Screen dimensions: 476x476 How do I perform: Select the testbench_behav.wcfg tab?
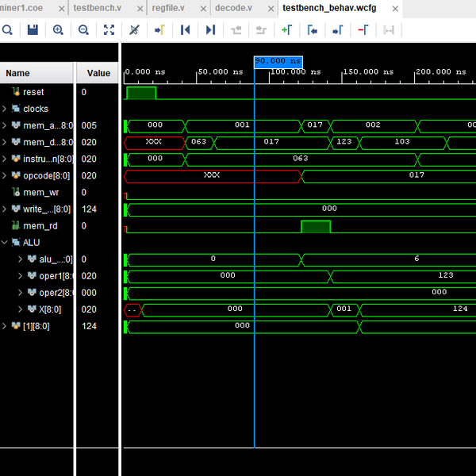click(x=329, y=8)
